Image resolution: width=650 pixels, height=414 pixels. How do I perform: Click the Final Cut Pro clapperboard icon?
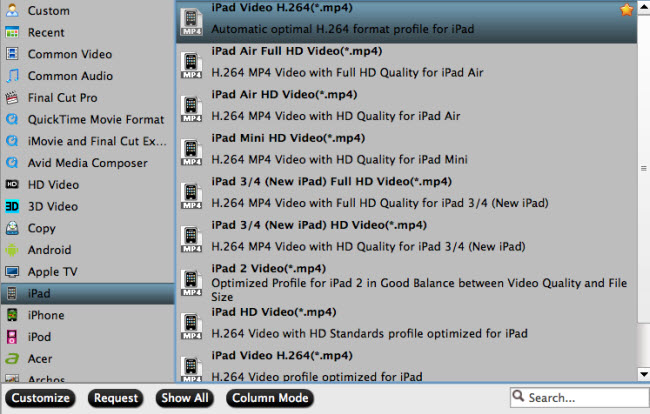point(12,98)
